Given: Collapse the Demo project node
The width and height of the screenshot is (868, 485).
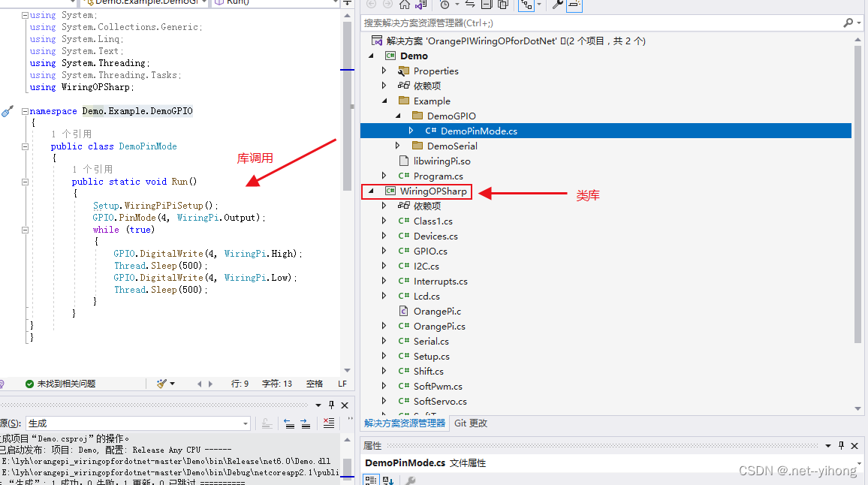Looking at the screenshot, I should pos(372,56).
